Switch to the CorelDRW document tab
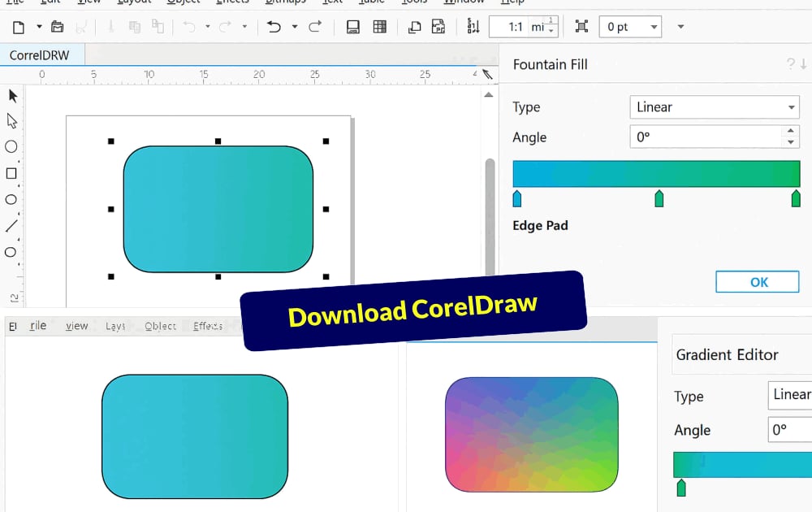The image size is (812, 512). 42,55
